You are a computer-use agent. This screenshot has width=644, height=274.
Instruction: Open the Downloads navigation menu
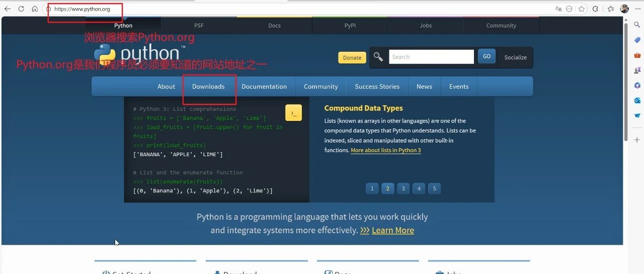[x=208, y=86]
